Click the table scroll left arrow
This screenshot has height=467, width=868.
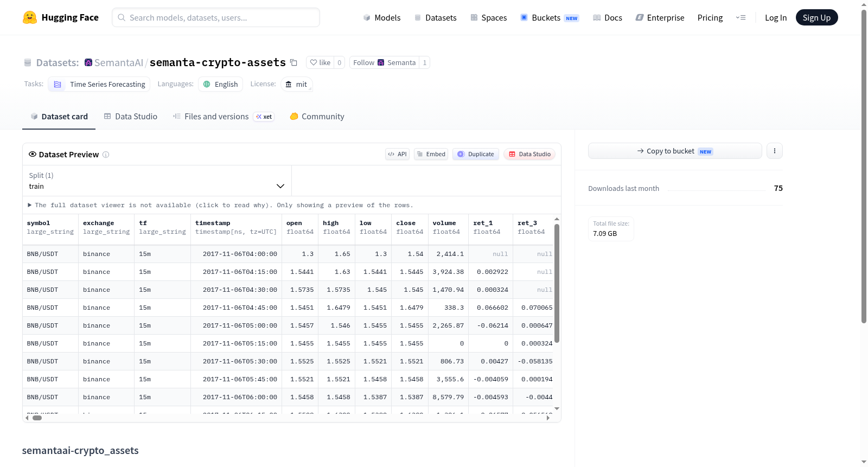tap(27, 418)
